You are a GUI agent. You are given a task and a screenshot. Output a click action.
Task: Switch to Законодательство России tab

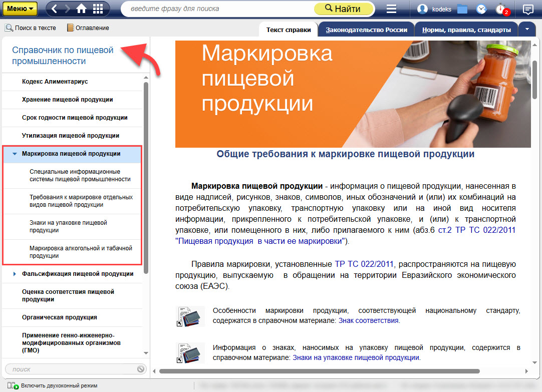coord(366,30)
